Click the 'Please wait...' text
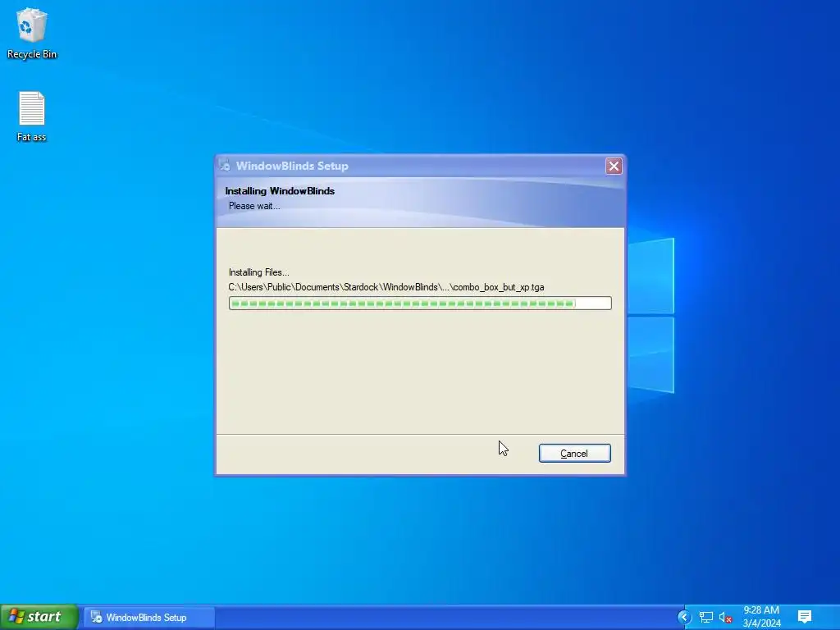Image resolution: width=840 pixels, height=630 pixels. pyautogui.click(x=254, y=206)
